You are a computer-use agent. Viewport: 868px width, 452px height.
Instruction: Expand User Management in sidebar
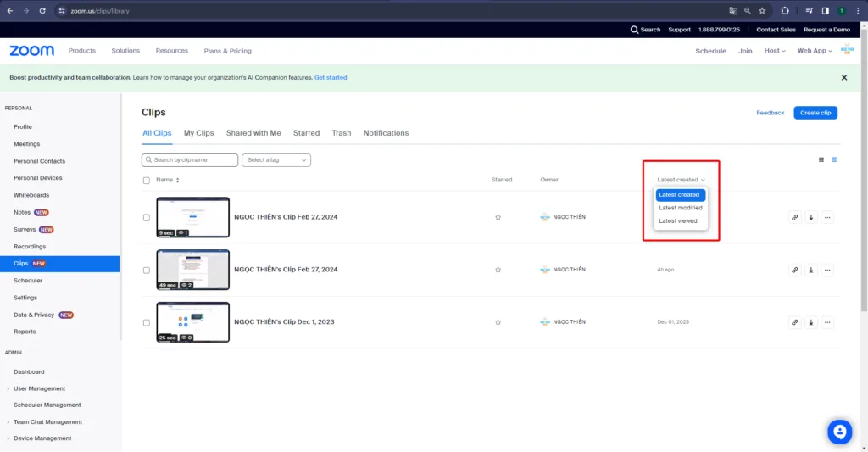[x=39, y=388]
